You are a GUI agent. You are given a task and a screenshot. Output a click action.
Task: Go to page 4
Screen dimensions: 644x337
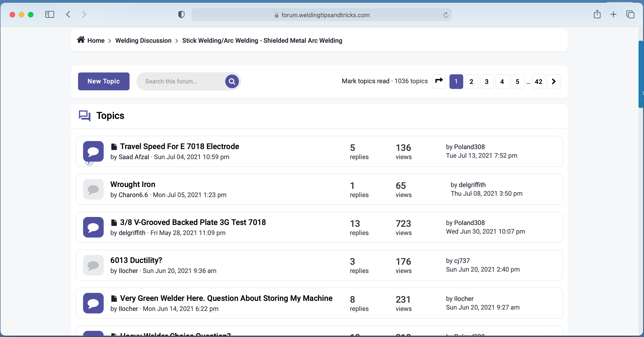click(502, 81)
